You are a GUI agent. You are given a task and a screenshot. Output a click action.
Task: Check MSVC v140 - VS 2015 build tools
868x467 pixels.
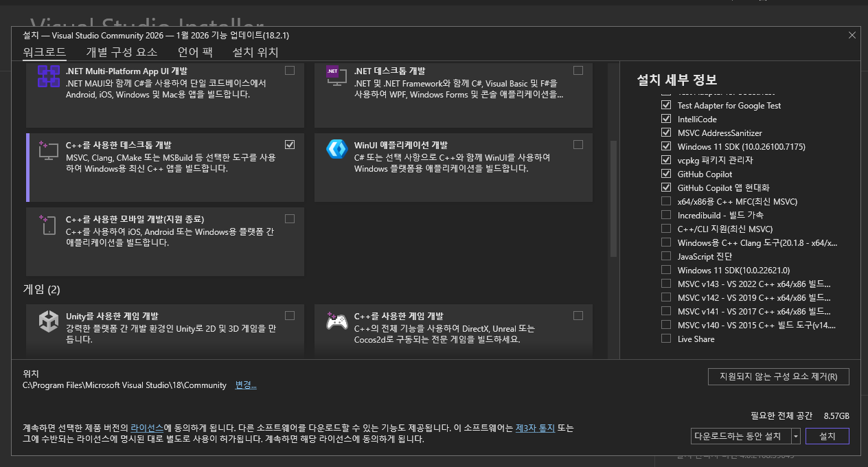[x=666, y=325]
